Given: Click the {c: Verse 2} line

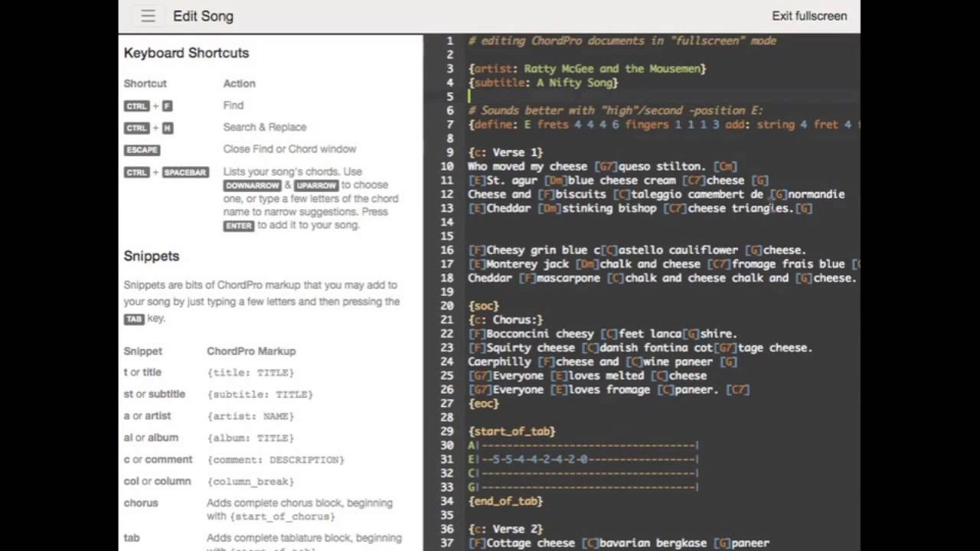Looking at the screenshot, I should pos(505,529).
